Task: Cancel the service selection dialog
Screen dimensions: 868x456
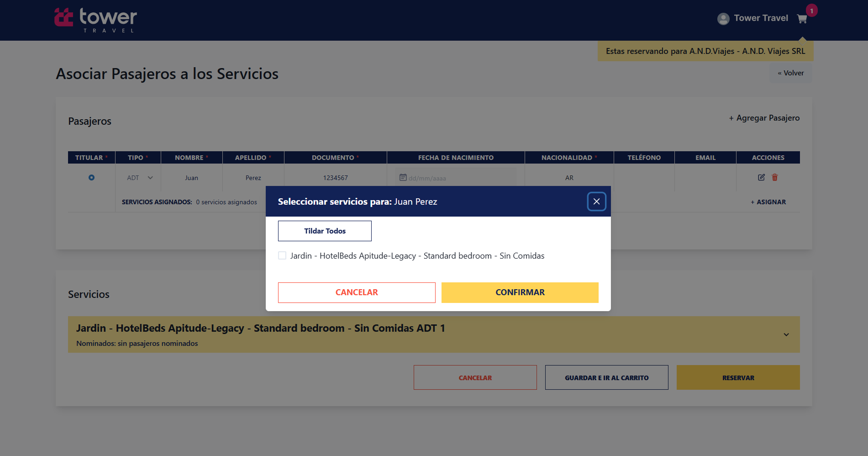Action: (x=357, y=292)
